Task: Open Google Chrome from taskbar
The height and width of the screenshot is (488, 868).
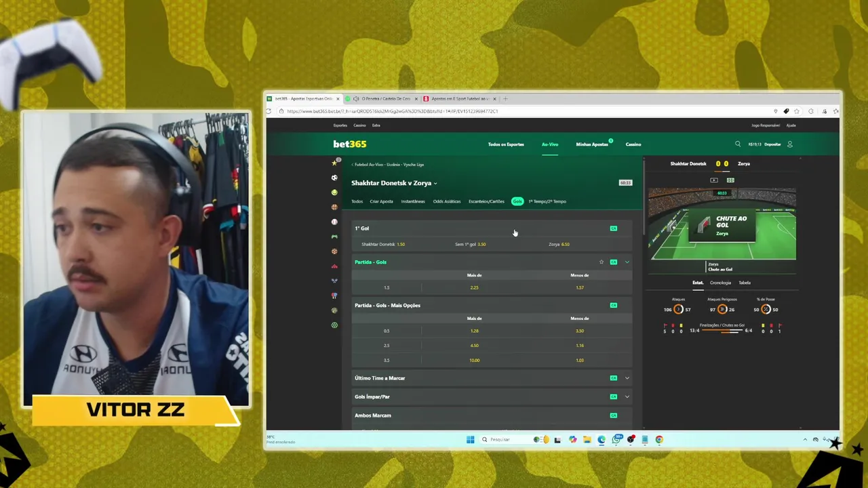Action: pyautogui.click(x=659, y=439)
